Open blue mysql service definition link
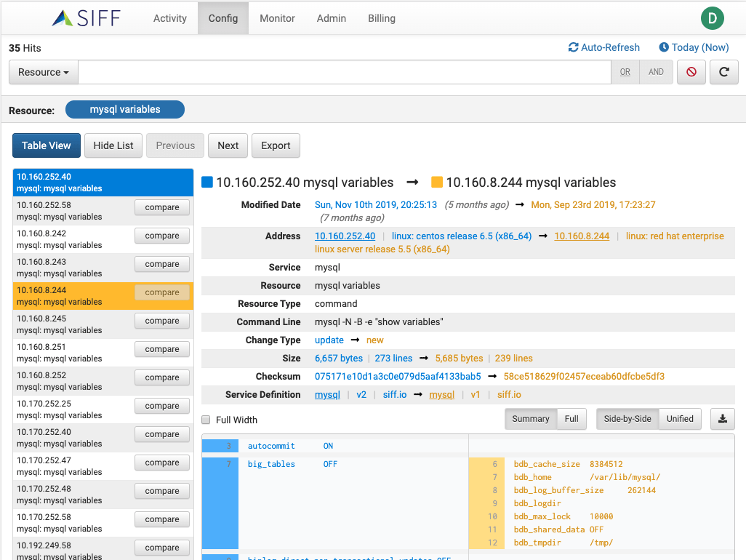This screenshot has width=746, height=560. pyautogui.click(x=327, y=394)
